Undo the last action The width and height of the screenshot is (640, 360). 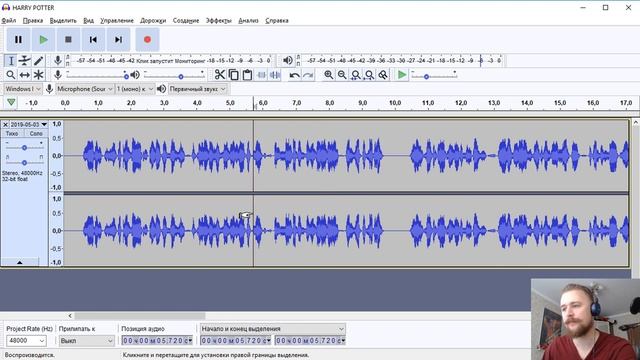point(294,75)
